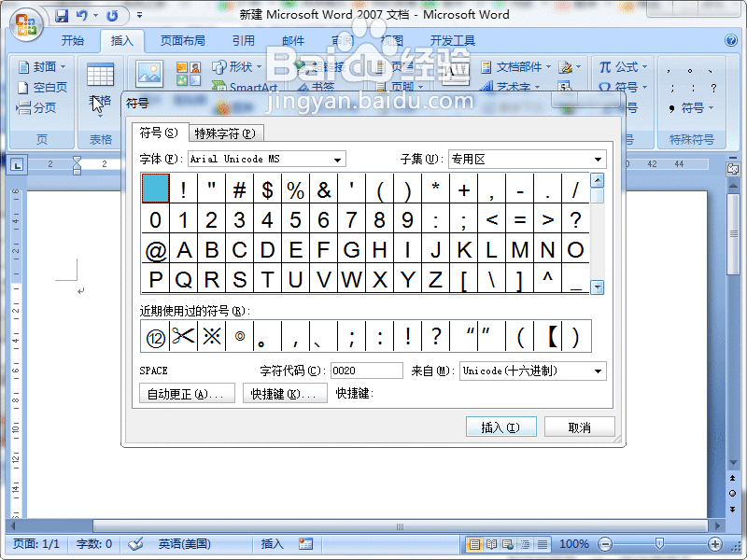Click the 插入(I) insert button
Image resolution: width=747 pixels, height=560 pixels.
500,427
